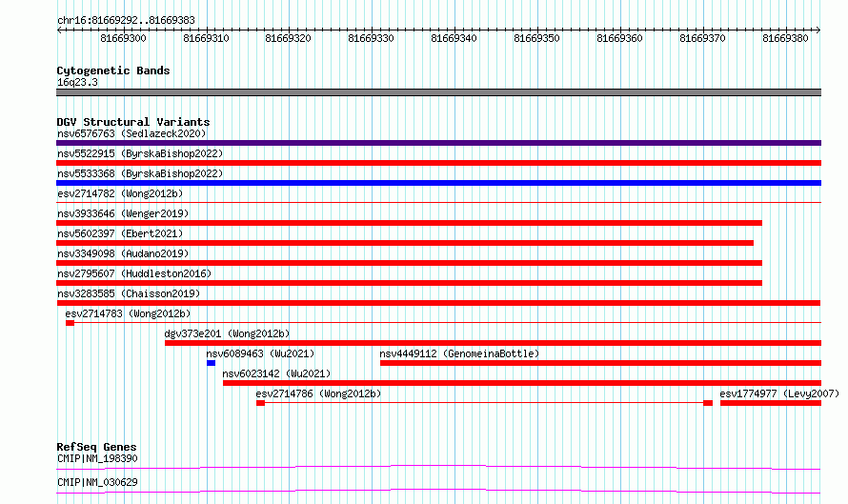The width and height of the screenshot is (848, 504).
Task: Open nsv3349098 (Audano2019) variant details
Action: click(123, 253)
